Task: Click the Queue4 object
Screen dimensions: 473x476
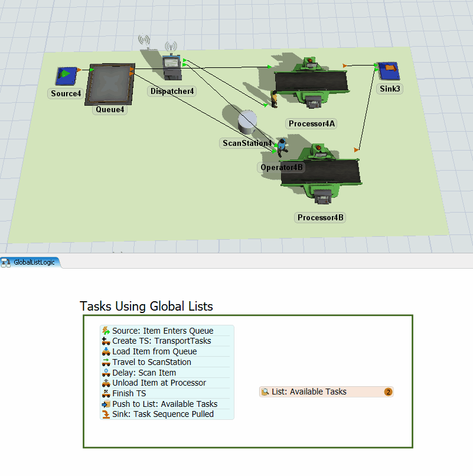Action: pos(109,83)
